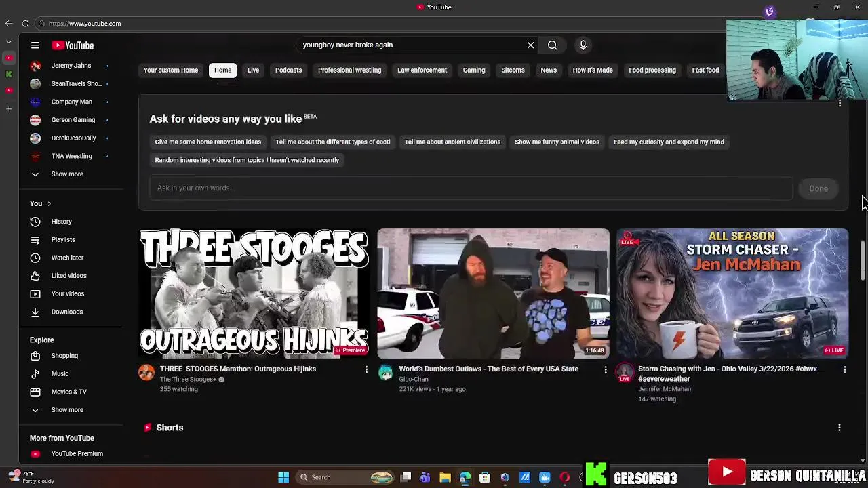Viewport: 868px width, 488px height.
Task: Open the Company Man subscription channel
Action: click(x=71, y=102)
